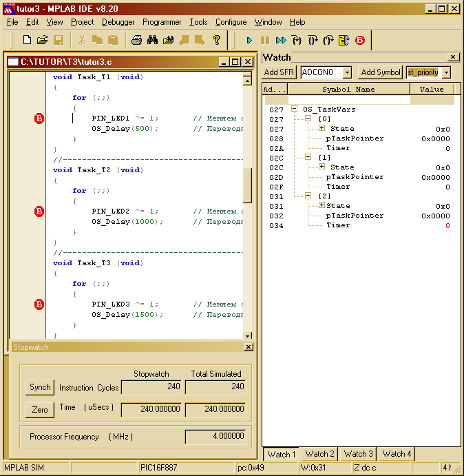Click the Zero button in Stopwatch
This screenshot has width=464, height=476.
pyautogui.click(x=40, y=410)
